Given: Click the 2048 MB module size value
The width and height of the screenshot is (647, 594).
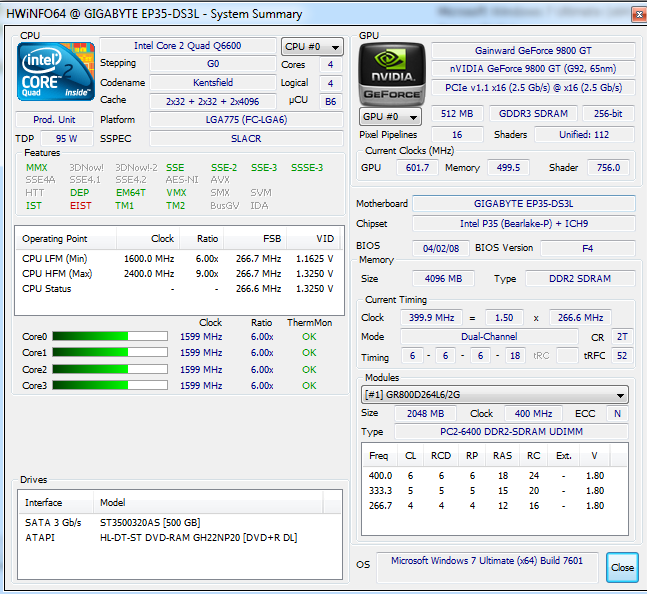Looking at the screenshot, I should (x=425, y=413).
